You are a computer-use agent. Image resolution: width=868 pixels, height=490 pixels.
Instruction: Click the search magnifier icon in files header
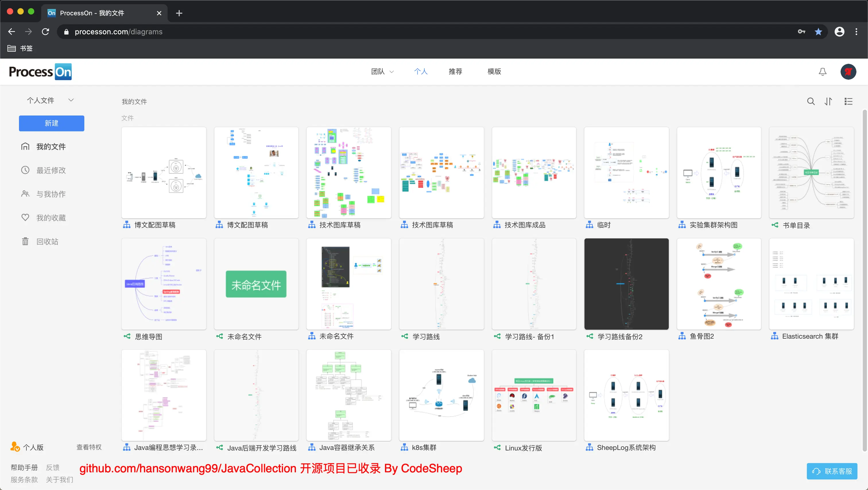(811, 101)
